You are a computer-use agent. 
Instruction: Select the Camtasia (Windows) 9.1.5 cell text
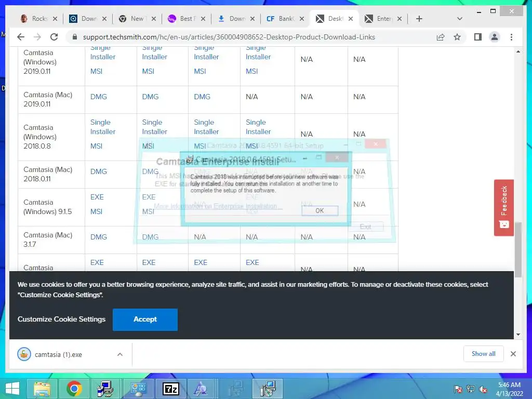[x=47, y=207]
